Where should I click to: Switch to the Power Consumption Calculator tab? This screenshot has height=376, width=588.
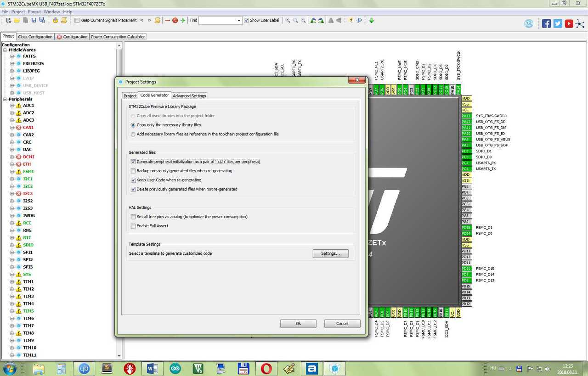[x=118, y=37]
